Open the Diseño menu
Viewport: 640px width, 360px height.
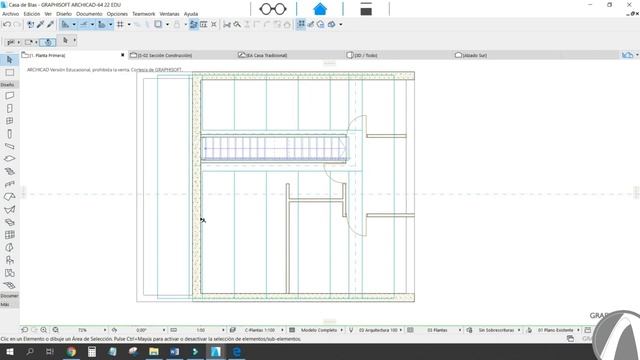point(64,14)
